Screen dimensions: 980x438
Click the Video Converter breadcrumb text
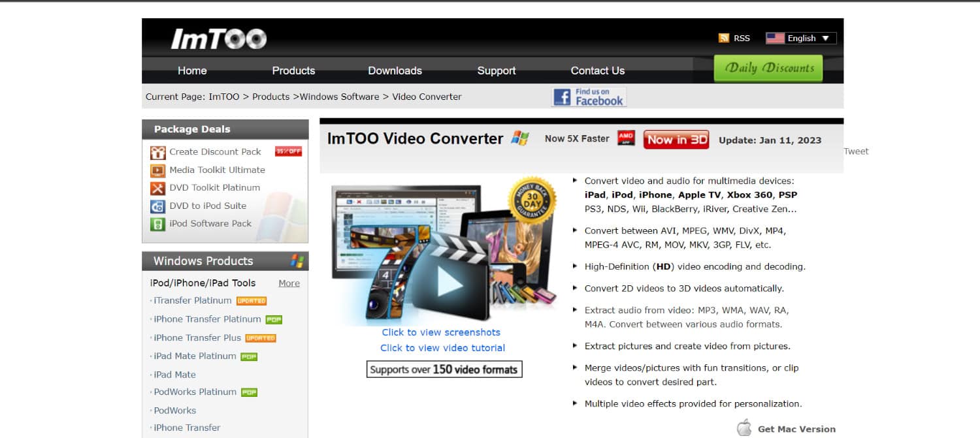427,97
